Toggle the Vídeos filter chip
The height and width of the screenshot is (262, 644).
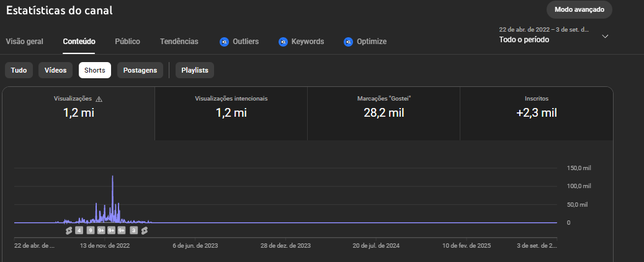(56, 70)
